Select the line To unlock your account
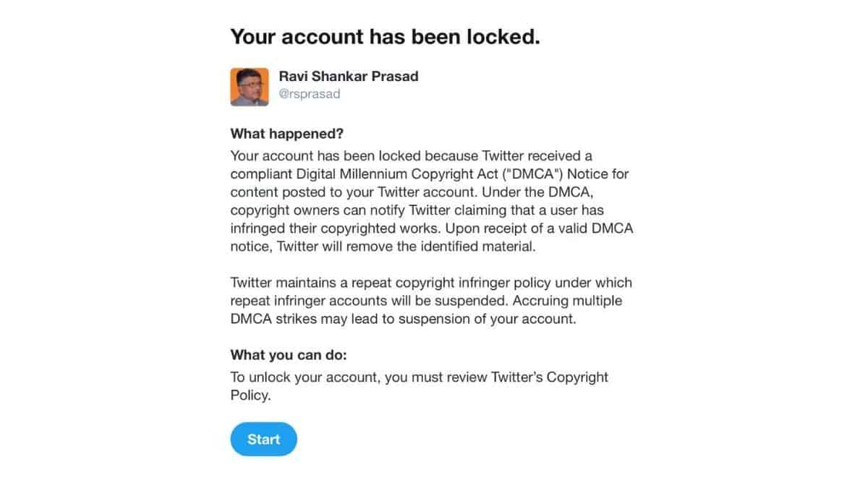The height and width of the screenshot is (488, 868). 304,377
